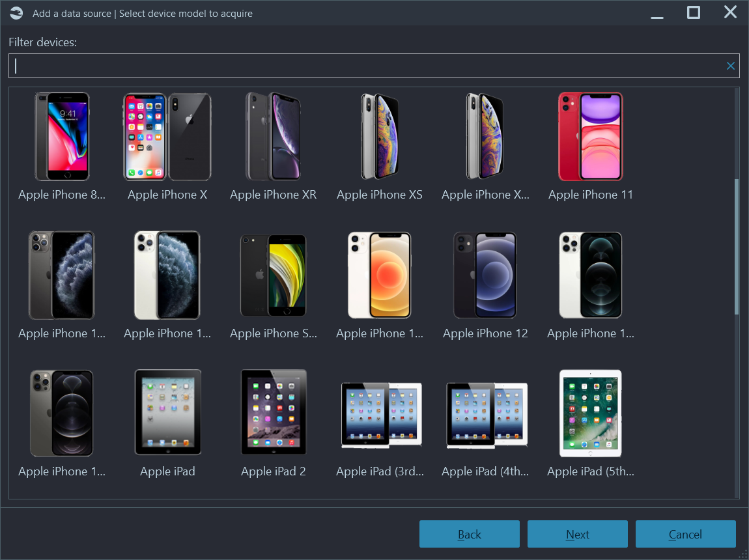
Task: Go back with the Back button
Action: 469,534
